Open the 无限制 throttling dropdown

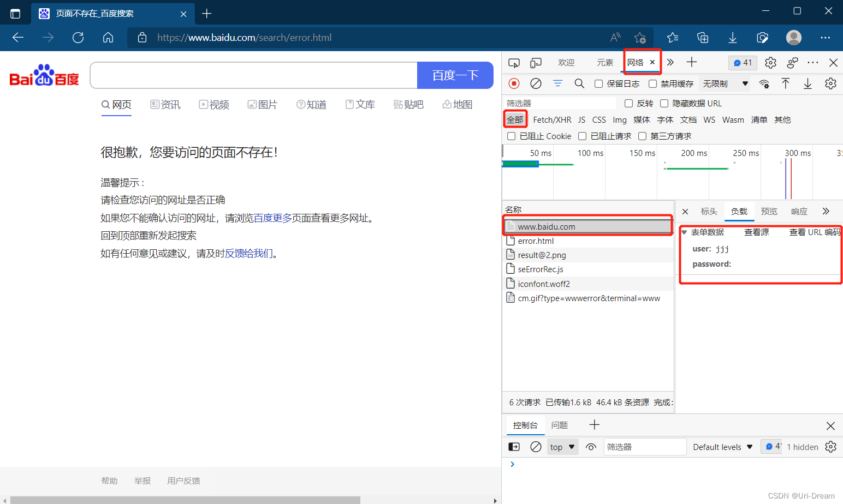[726, 83]
